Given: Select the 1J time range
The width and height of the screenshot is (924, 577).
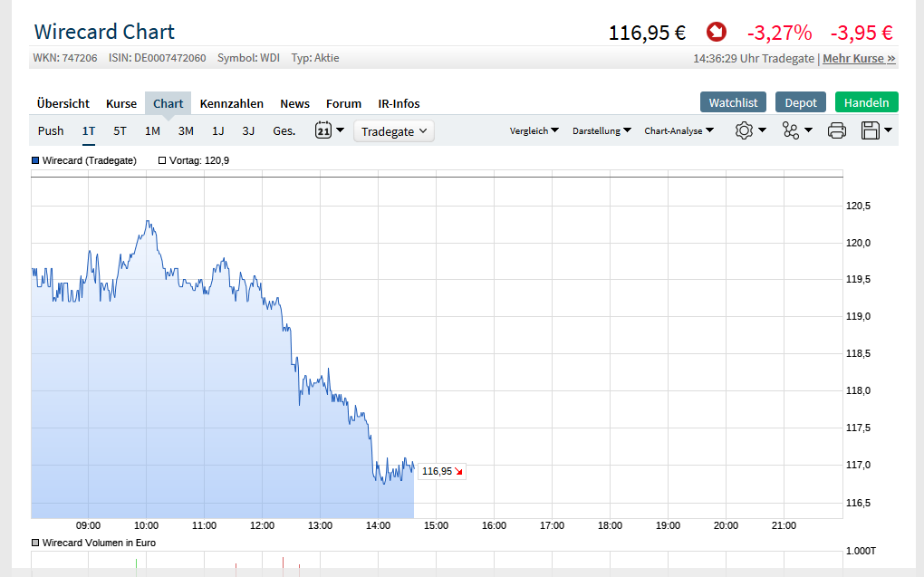Looking at the screenshot, I should click(x=218, y=130).
